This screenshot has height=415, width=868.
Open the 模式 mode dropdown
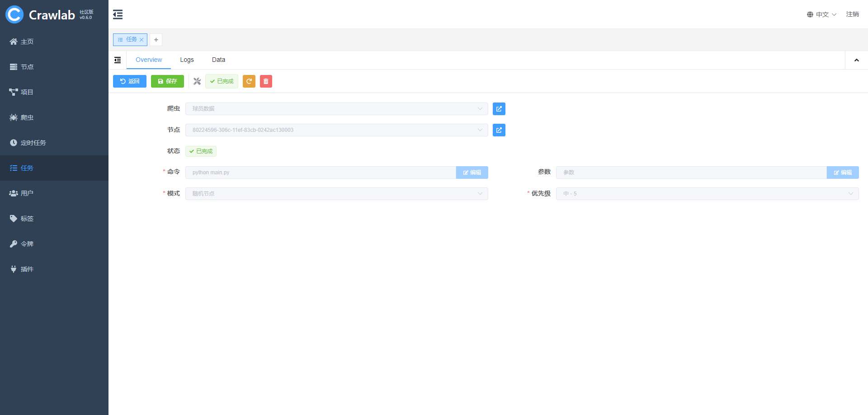point(337,194)
